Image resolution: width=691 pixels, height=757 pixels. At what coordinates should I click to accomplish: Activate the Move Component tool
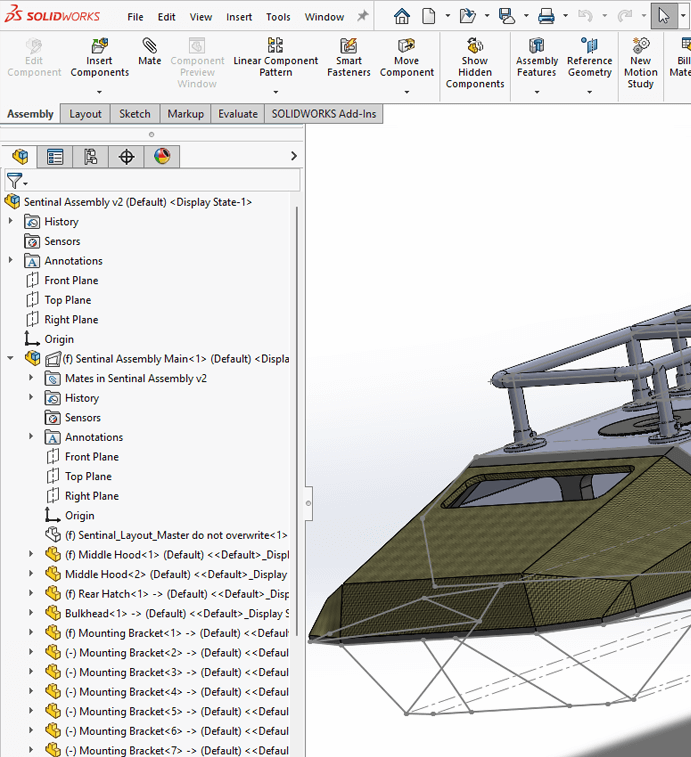pos(406,58)
